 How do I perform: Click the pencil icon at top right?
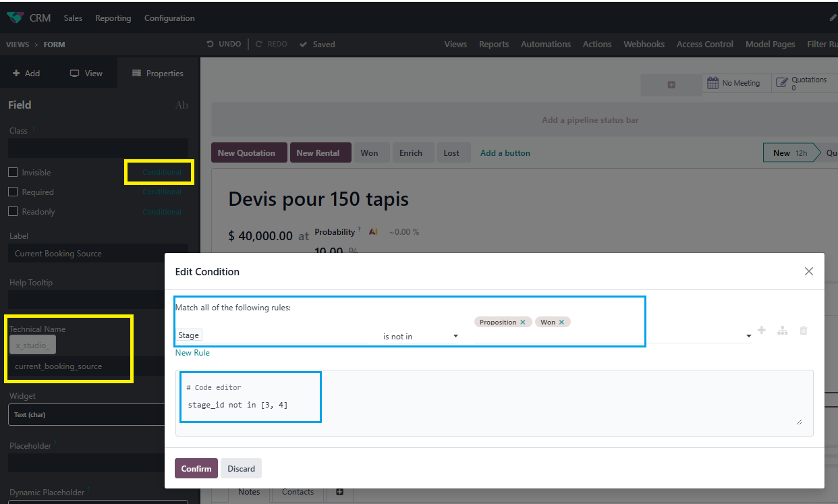[x=833, y=18]
